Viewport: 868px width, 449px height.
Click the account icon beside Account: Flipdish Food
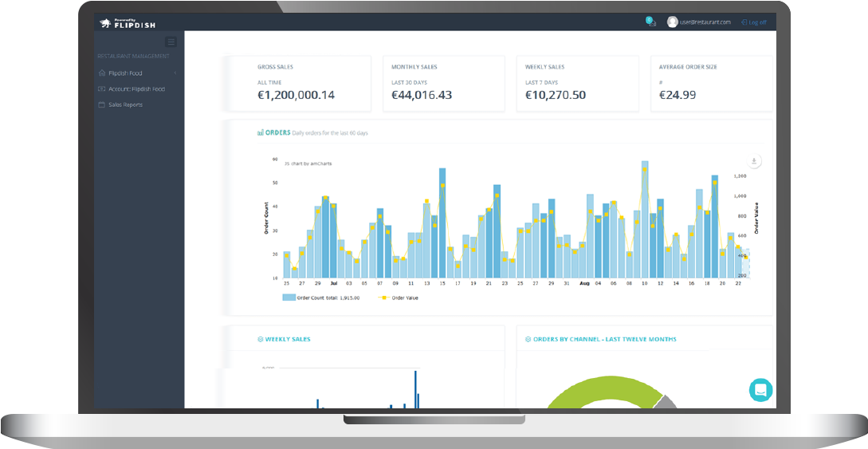[101, 89]
